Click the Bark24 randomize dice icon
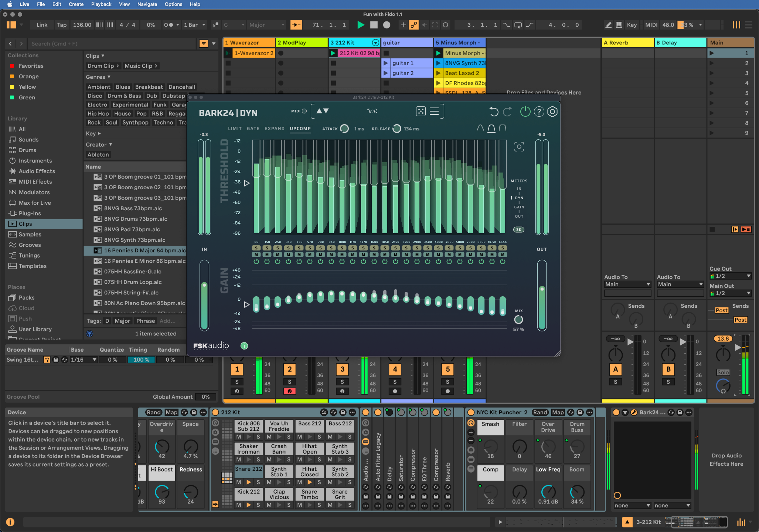This screenshot has height=532, width=759. coord(421,111)
